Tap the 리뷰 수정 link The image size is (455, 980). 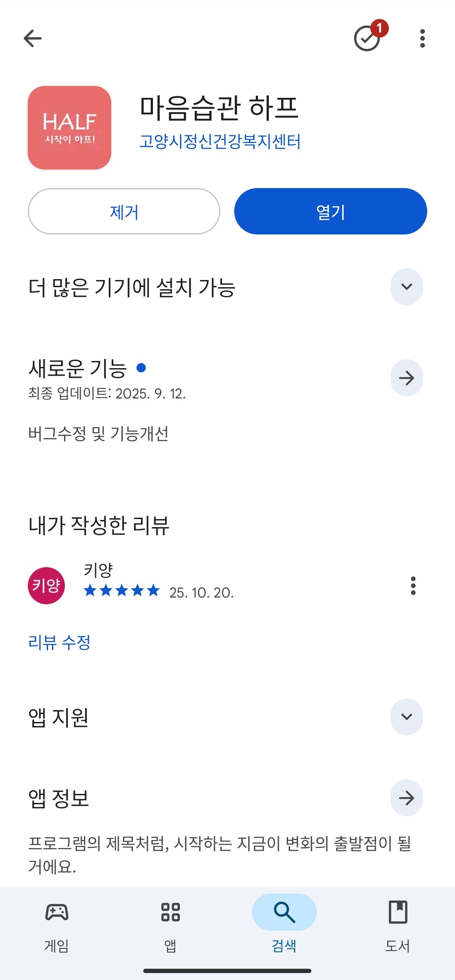(59, 643)
